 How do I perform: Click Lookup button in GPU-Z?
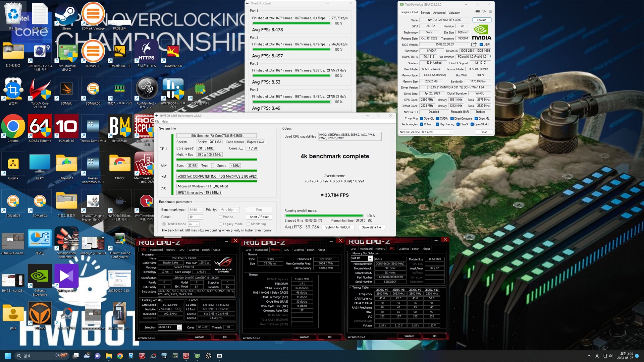(x=482, y=20)
